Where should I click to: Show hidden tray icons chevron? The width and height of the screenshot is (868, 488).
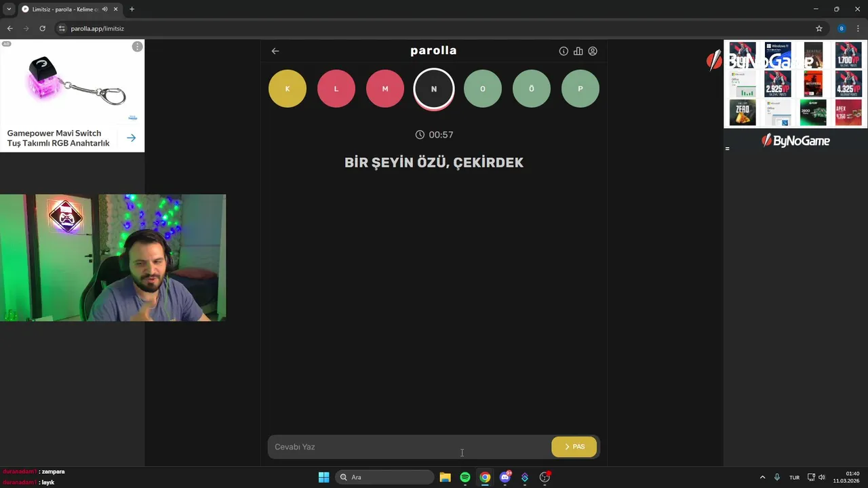click(762, 477)
